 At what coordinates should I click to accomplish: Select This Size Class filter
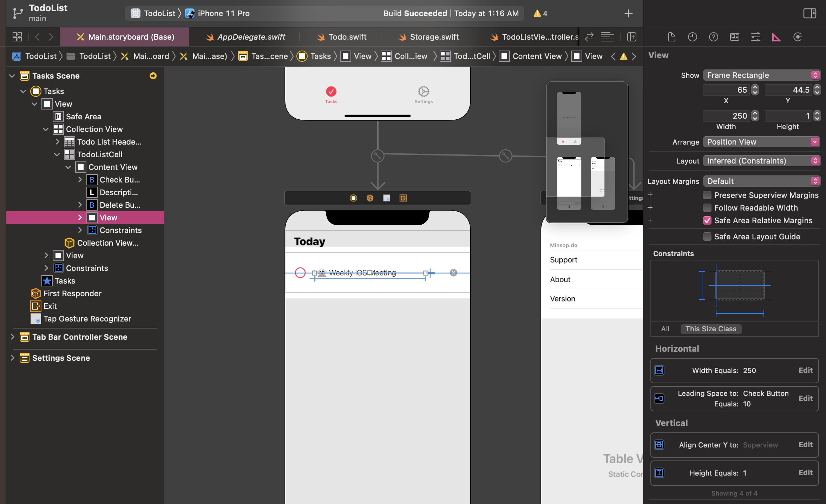710,329
